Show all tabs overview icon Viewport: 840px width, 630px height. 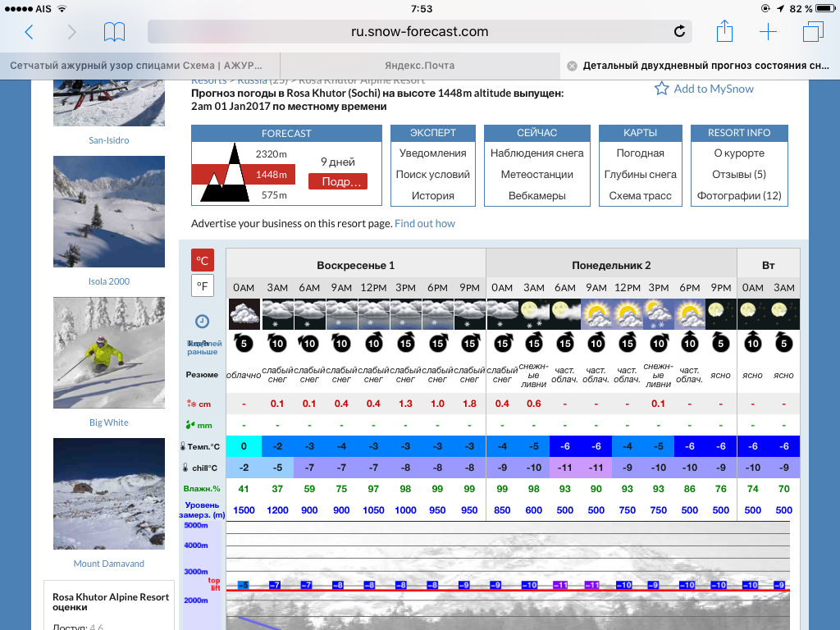click(x=813, y=32)
